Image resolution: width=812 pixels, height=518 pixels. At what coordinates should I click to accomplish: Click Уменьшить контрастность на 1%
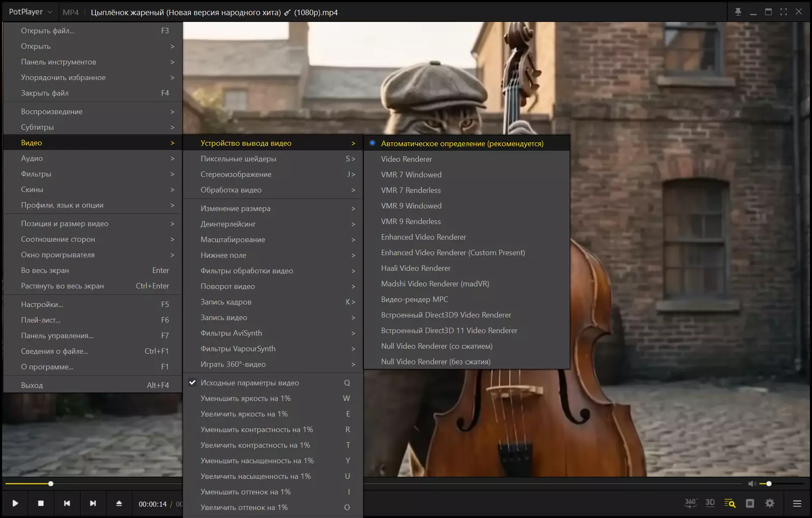tap(273, 430)
